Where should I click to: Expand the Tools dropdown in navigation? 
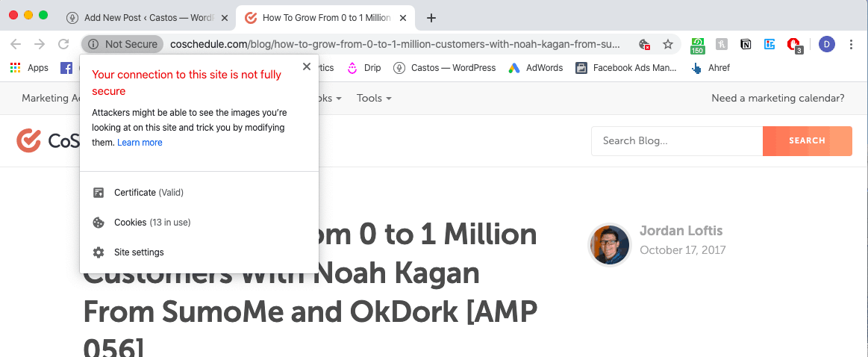[373, 98]
